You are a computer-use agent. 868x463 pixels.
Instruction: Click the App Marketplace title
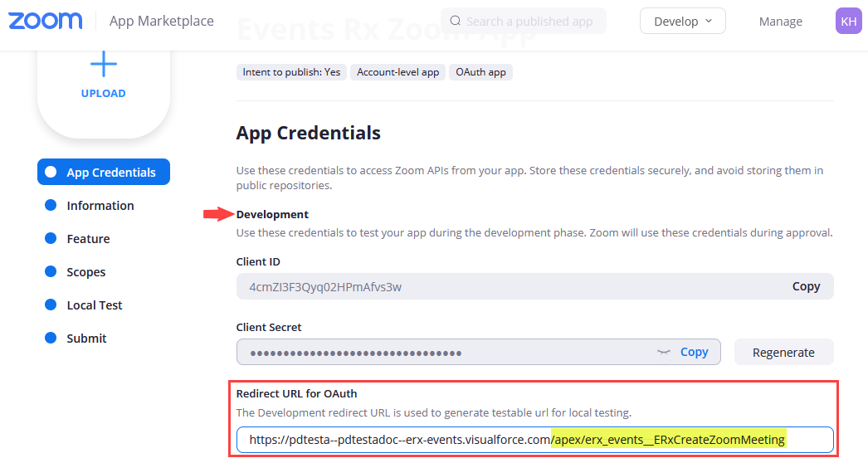coord(162,21)
